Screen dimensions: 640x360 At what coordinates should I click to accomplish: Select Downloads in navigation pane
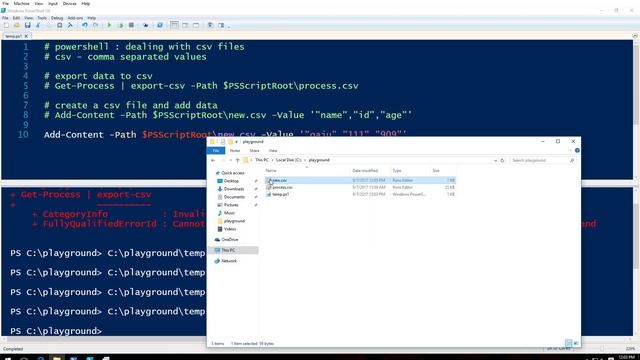pos(230,189)
